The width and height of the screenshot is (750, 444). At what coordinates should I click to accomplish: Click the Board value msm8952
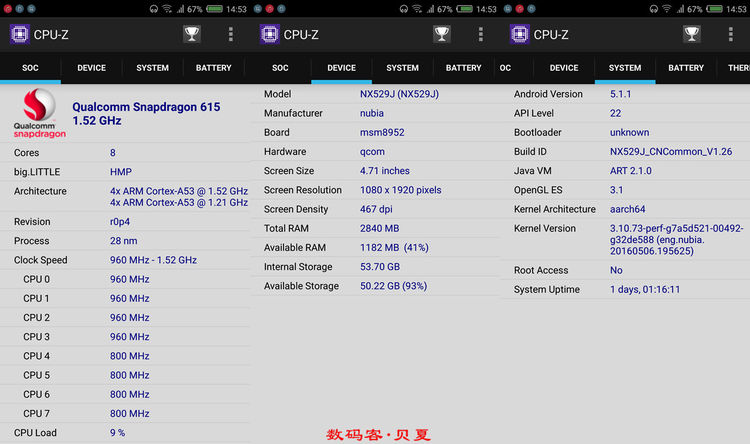(x=382, y=133)
